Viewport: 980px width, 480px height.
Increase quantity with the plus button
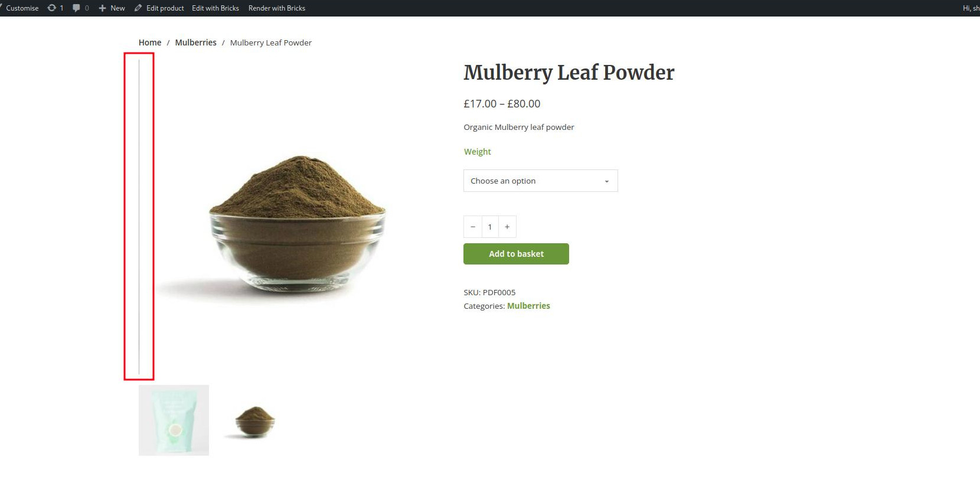507,227
